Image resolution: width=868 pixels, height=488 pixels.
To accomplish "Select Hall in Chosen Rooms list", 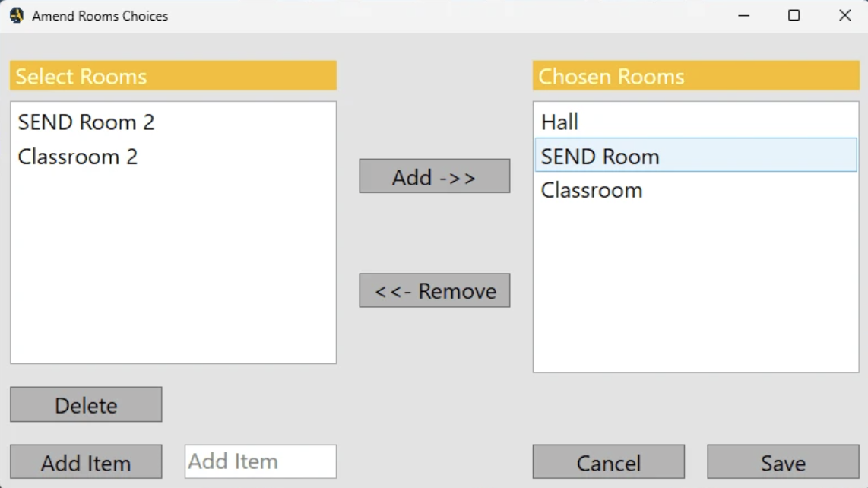I will [x=559, y=122].
